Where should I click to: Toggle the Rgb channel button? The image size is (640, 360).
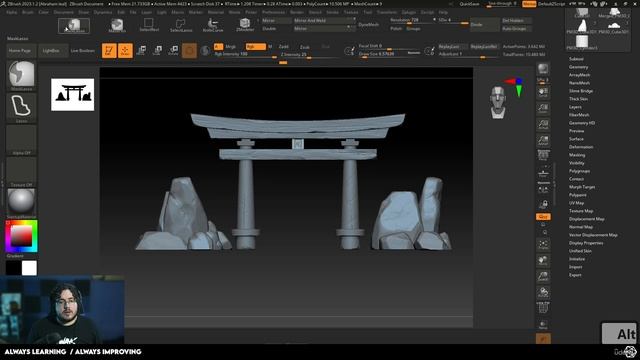(256, 47)
